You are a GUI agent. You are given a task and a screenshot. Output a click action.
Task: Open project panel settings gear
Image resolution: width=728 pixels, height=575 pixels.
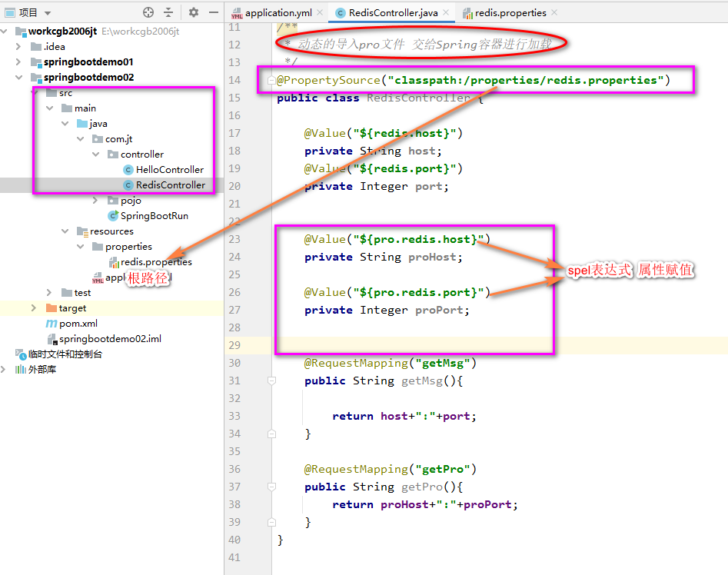pyautogui.click(x=194, y=12)
